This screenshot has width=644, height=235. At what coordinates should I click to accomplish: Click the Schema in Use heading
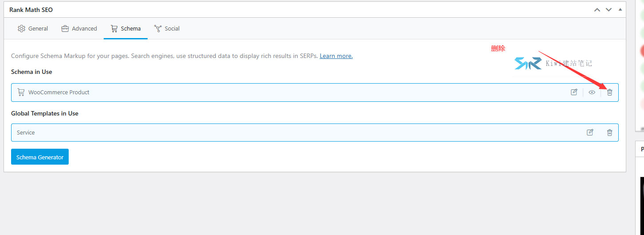(x=31, y=72)
